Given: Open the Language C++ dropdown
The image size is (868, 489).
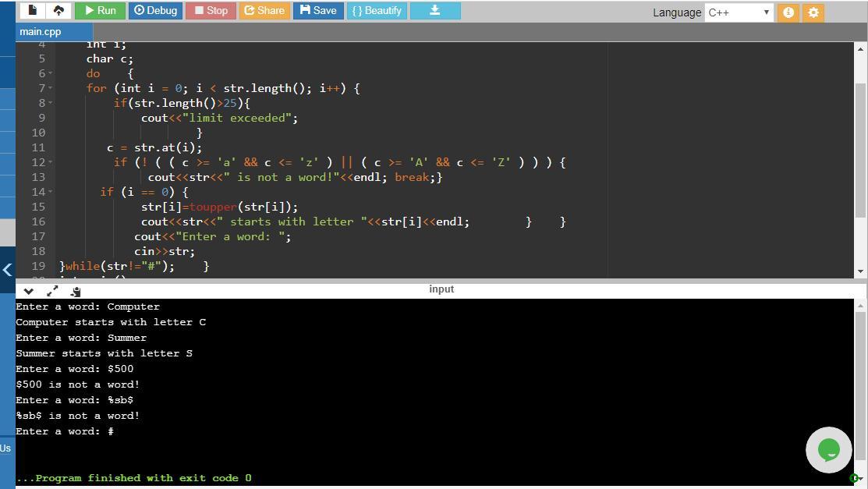Looking at the screenshot, I should pos(739,12).
